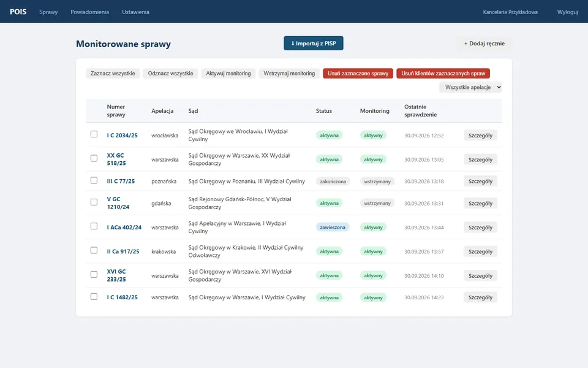Click Zaznacz wszystkie button
588x368 pixels.
coord(113,73)
